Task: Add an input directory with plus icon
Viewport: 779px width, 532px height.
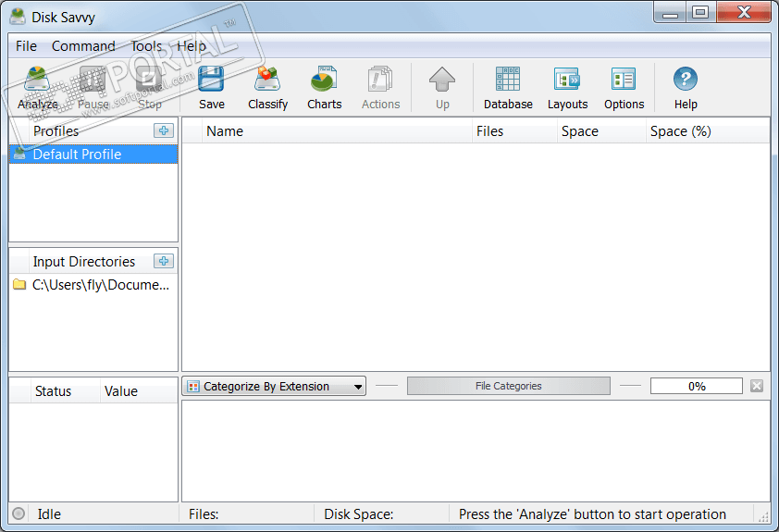Action: [164, 261]
